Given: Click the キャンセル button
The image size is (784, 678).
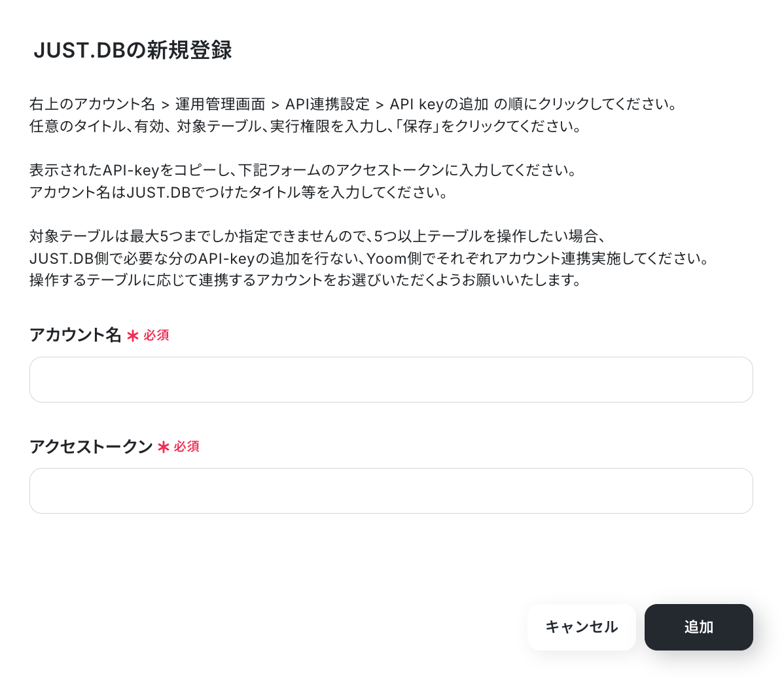Looking at the screenshot, I should point(582,627).
